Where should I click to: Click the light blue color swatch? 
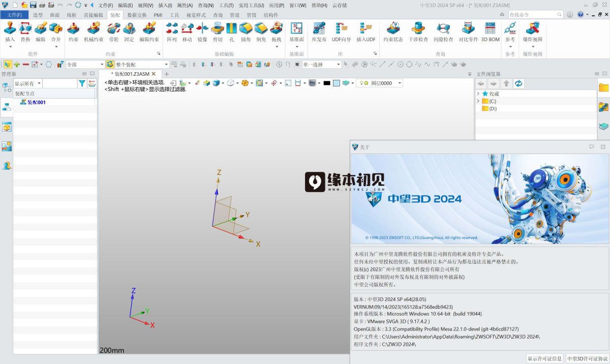337,83
